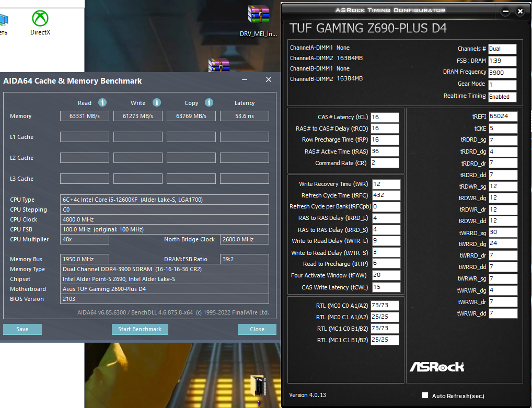
Task: Click the Memory Type value DDR4-3900
Action: (x=165, y=269)
